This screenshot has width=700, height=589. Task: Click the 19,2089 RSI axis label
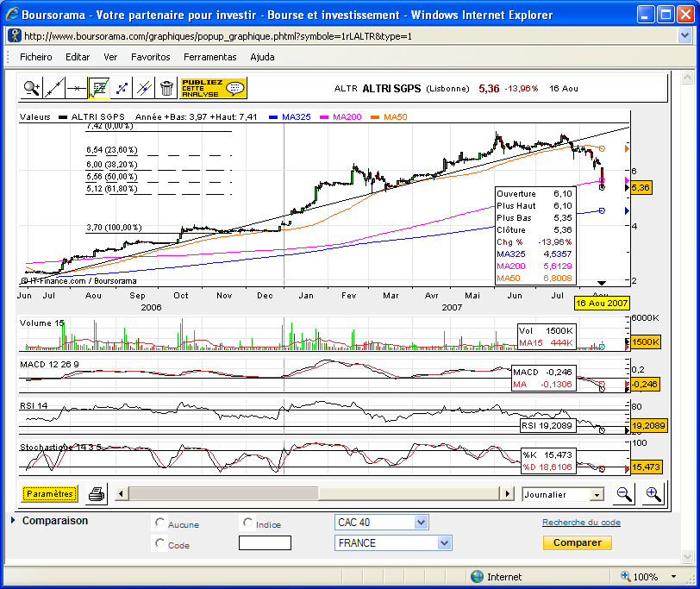[648, 425]
